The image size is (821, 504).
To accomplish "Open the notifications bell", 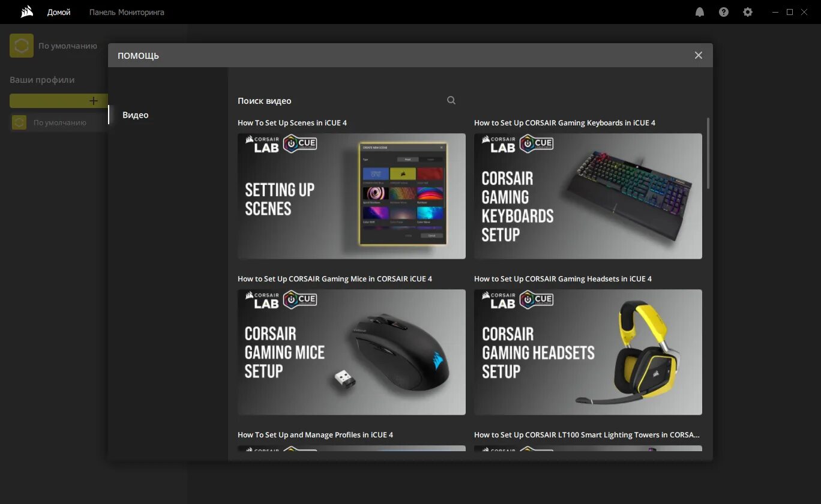I will pos(700,12).
